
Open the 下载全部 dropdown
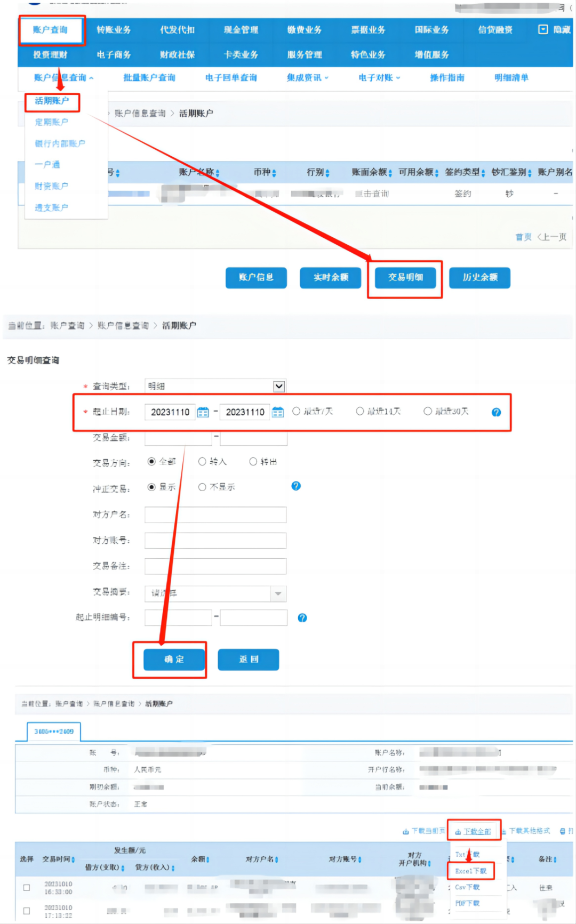473,832
